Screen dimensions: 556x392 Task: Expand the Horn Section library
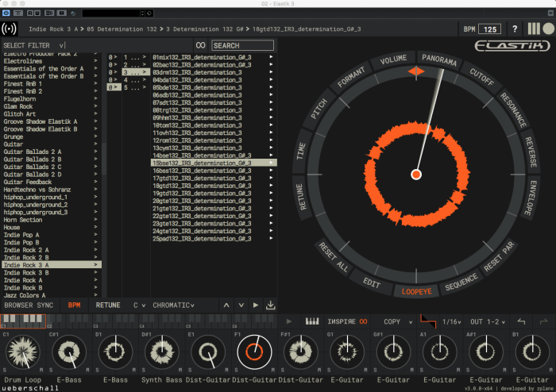click(x=95, y=220)
